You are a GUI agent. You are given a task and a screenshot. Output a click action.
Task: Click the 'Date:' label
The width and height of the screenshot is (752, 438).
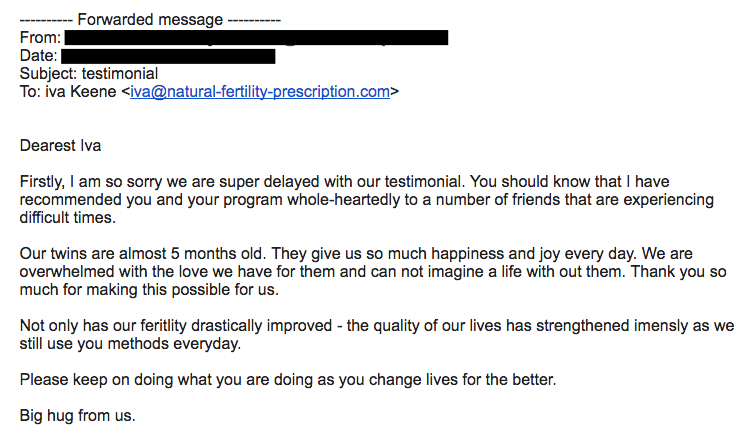tap(38, 56)
